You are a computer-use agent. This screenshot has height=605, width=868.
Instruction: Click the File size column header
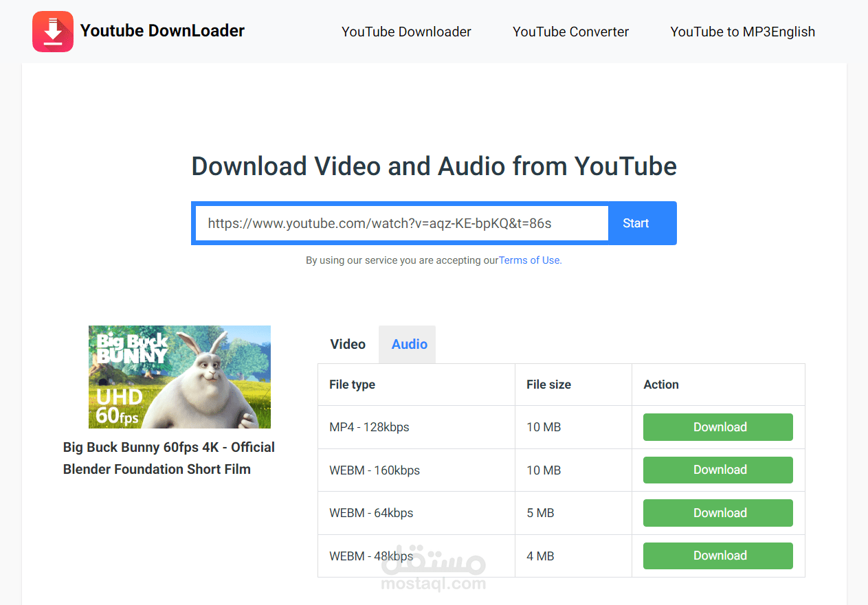coord(548,385)
